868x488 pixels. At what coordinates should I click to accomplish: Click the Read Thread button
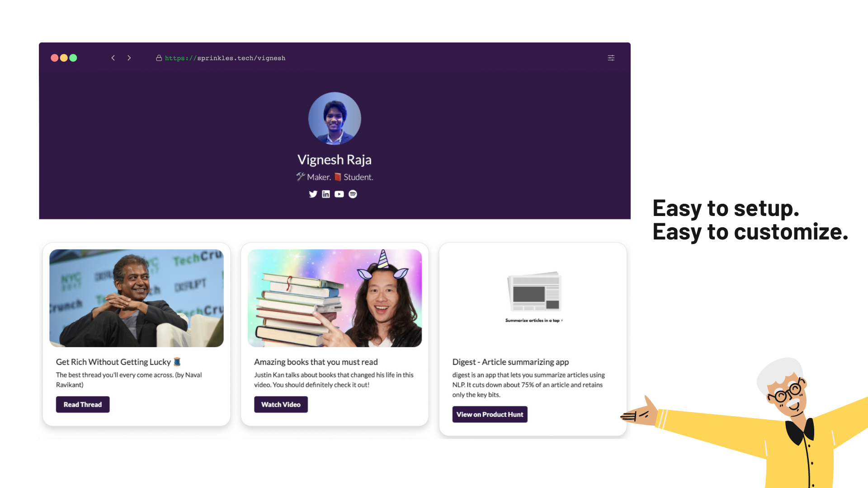click(83, 404)
